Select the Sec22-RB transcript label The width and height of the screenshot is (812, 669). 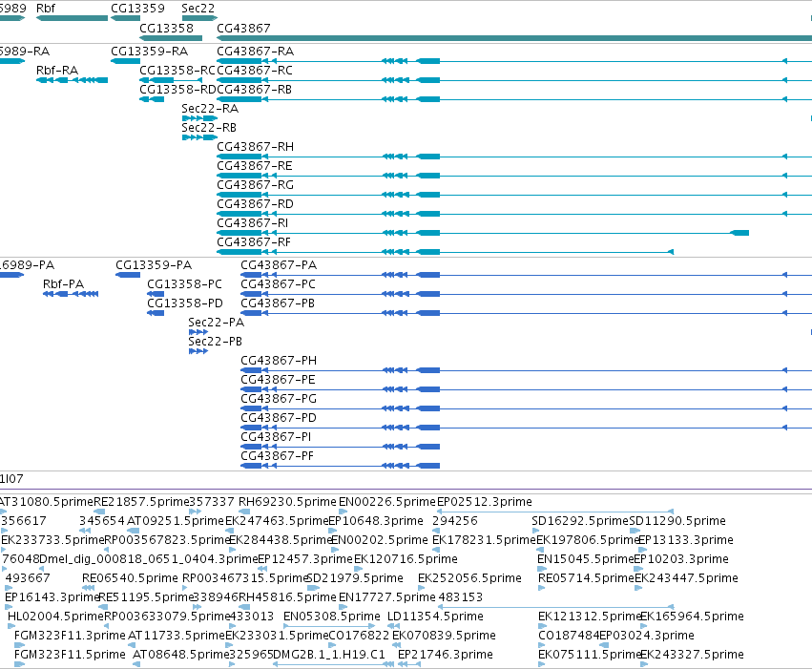point(209,128)
